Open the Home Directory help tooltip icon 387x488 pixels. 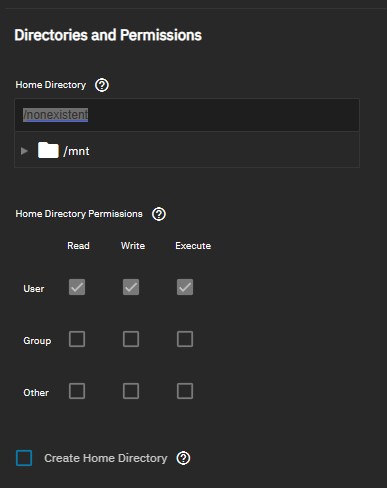pyautogui.click(x=102, y=85)
